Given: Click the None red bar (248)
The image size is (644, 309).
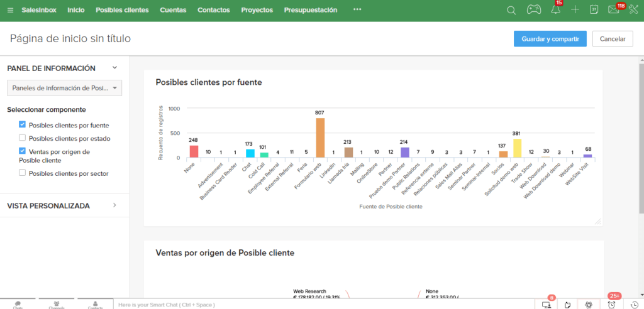Looking at the screenshot, I should pos(194,151).
